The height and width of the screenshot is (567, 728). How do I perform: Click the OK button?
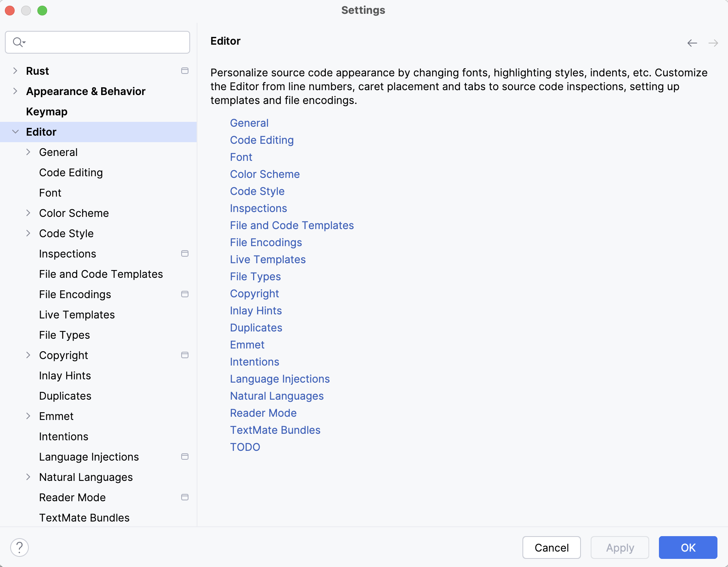pyautogui.click(x=687, y=548)
